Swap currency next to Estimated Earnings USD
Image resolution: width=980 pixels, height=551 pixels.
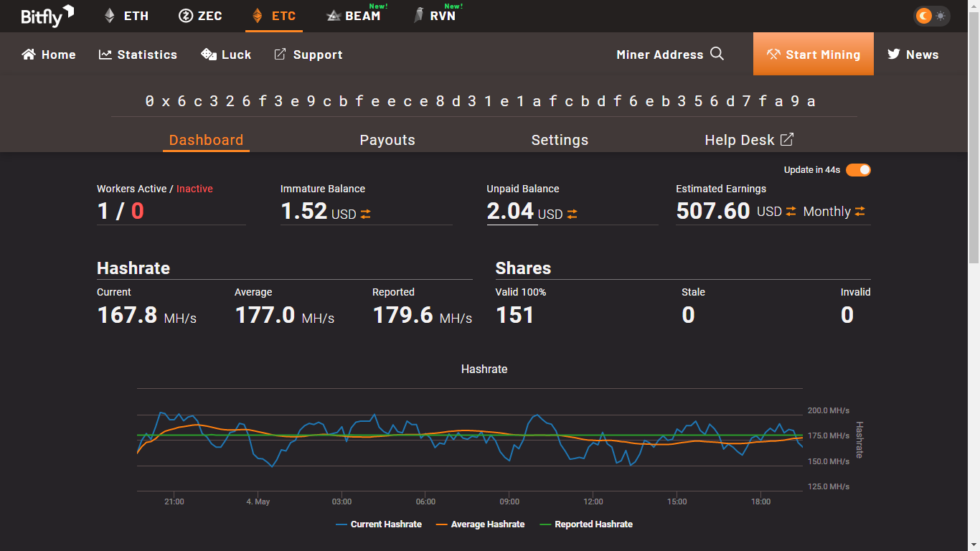coord(791,211)
